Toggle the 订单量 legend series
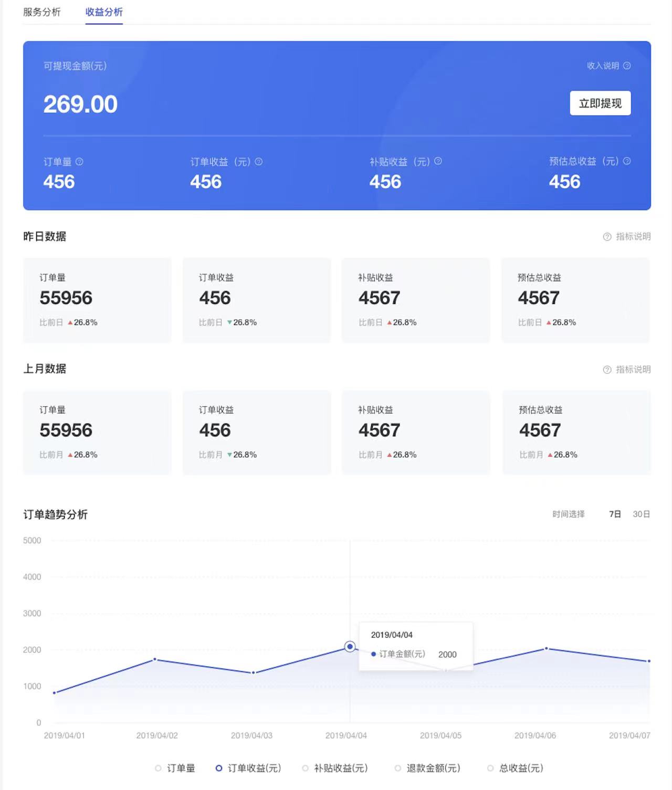The image size is (672, 790). click(x=175, y=768)
